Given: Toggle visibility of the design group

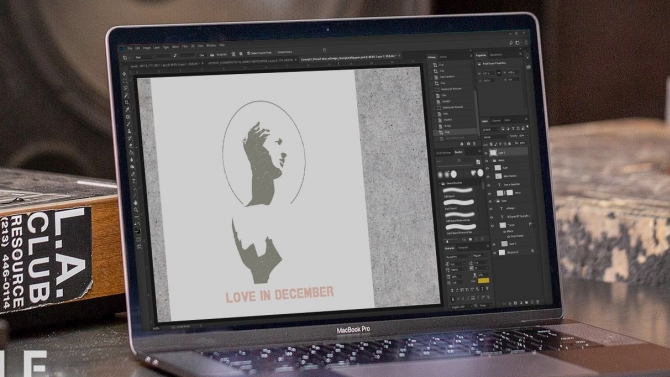Looking at the screenshot, I should 487,161.
